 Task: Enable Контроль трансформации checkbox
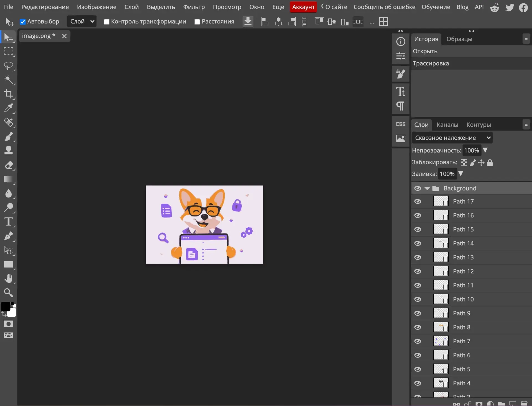point(106,22)
